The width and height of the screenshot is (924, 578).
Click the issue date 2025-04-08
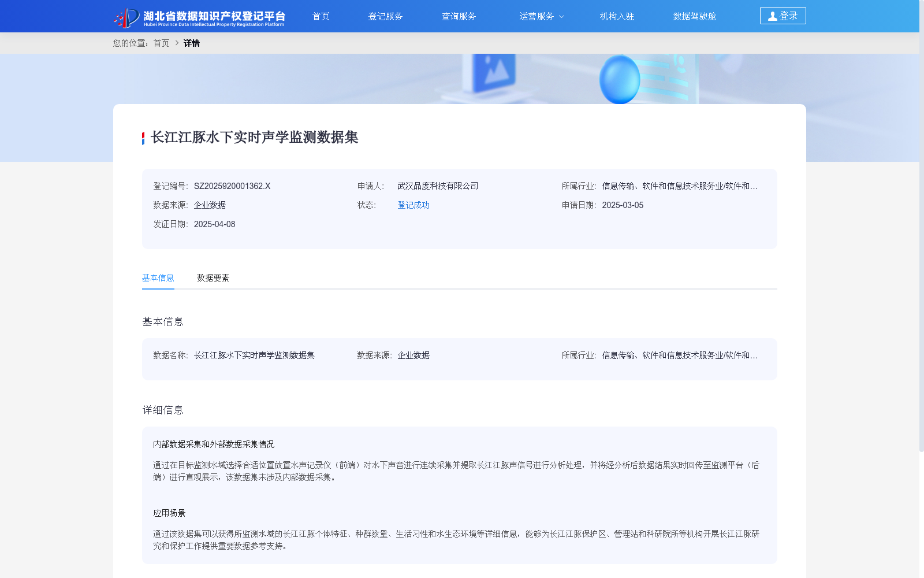(214, 224)
